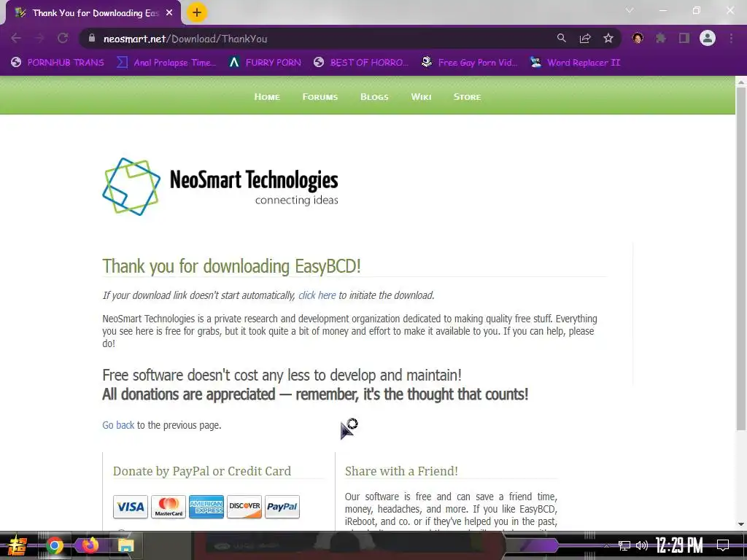The width and height of the screenshot is (747, 560).
Task: Click the 'Donate by PayPal or Credit Card' heading
Action: point(202,471)
